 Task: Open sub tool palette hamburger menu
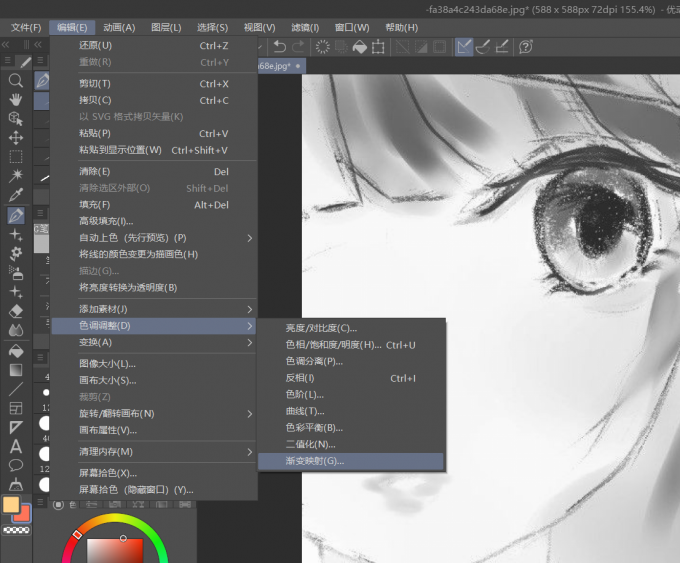40,60
